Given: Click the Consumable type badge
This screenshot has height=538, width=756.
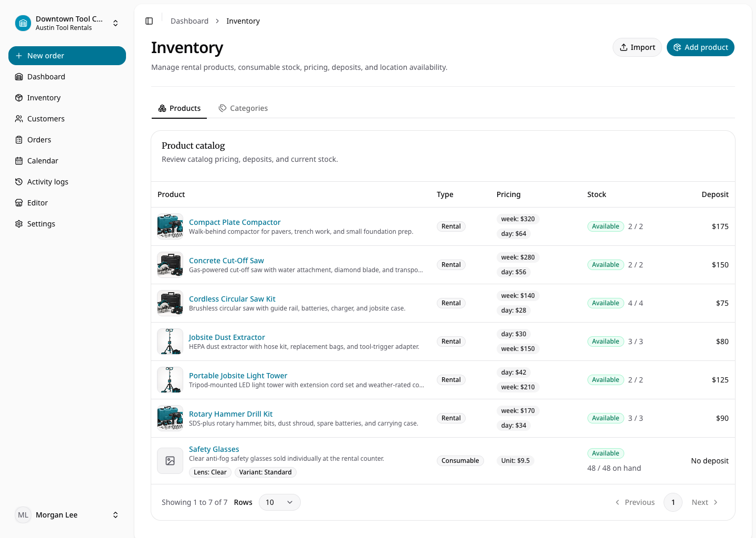Looking at the screenshot, I should pos(460,461).
